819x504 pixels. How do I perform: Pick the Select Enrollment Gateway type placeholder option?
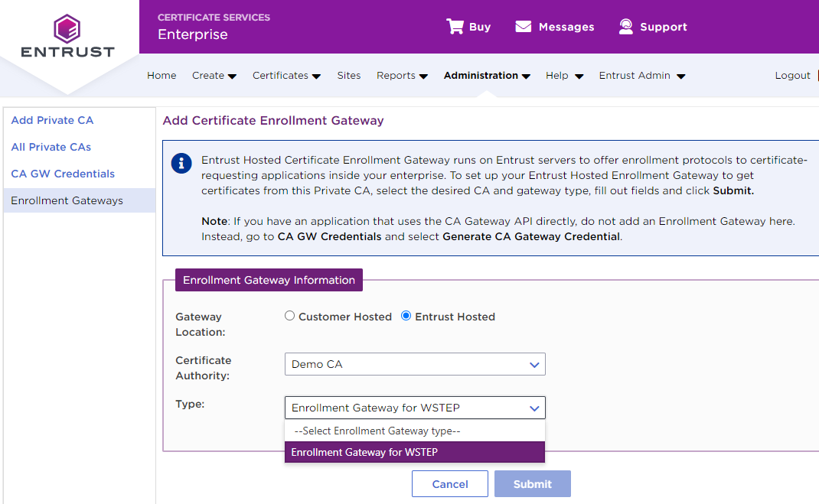coord(414,431)
